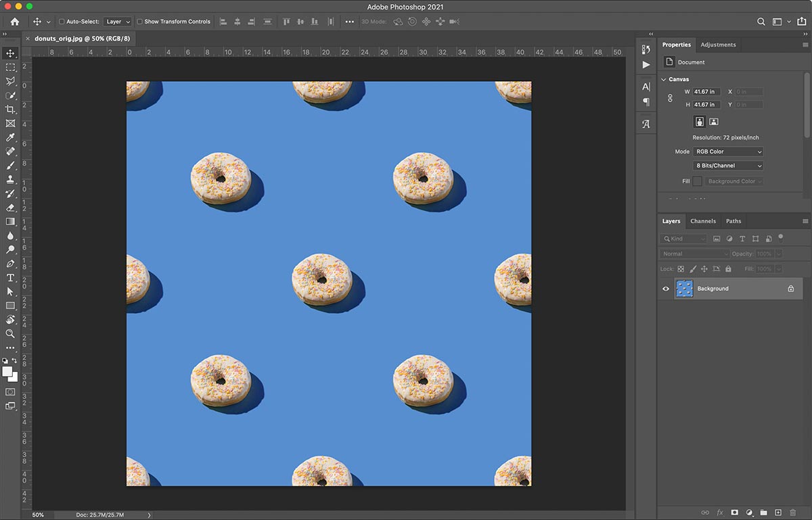Select the Healing Brush tool

tap(11, 151)
